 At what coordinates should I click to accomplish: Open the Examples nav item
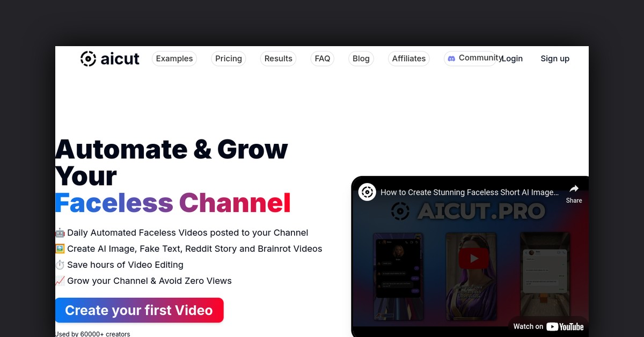tap(174, 58)
